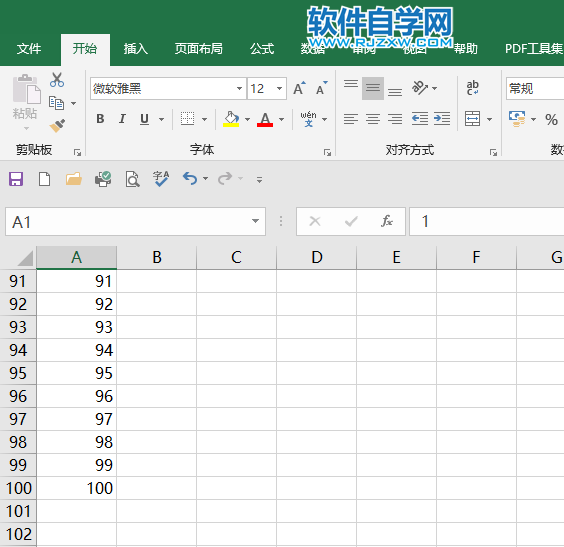Click quick print printer icon
This screenshot has width=564, height=547.
pos(103,179)
